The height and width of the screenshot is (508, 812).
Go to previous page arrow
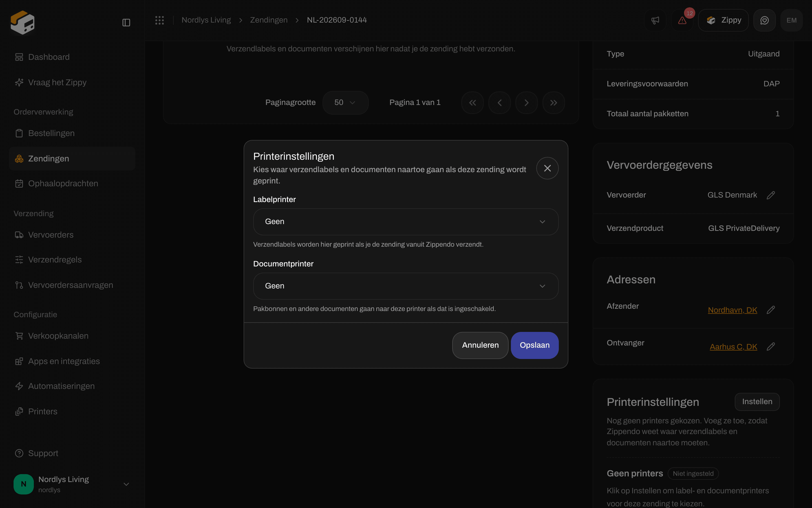[500, 103]
